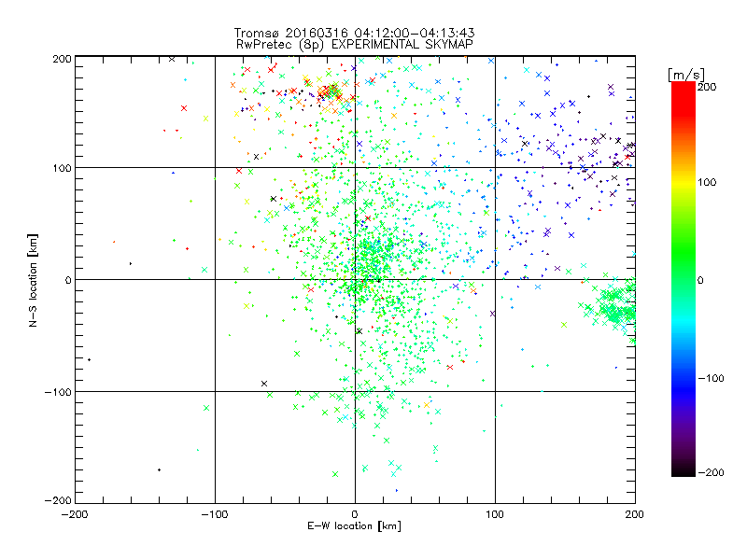Click the black bottom of the colorbar near -200
This screenshot has width=747, height=560.
684,470
